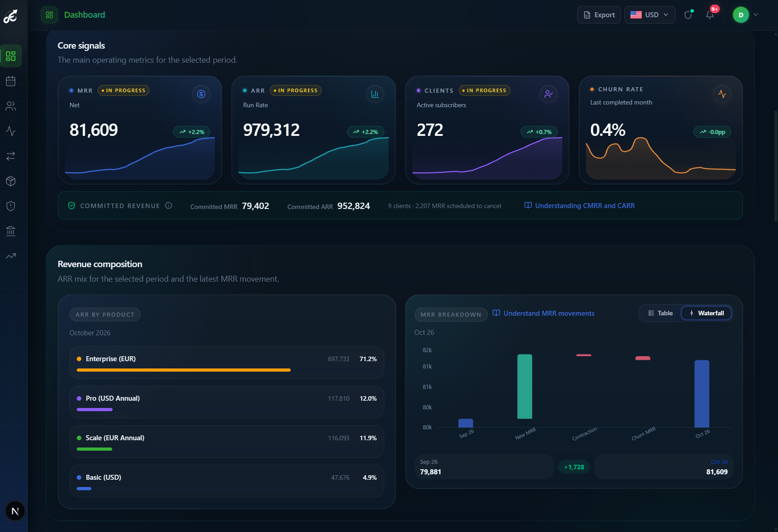Image resolution: width=778 pixels, height=532 pixels.
Task: Open the users icon in sidebar
Action: [11, 106]
